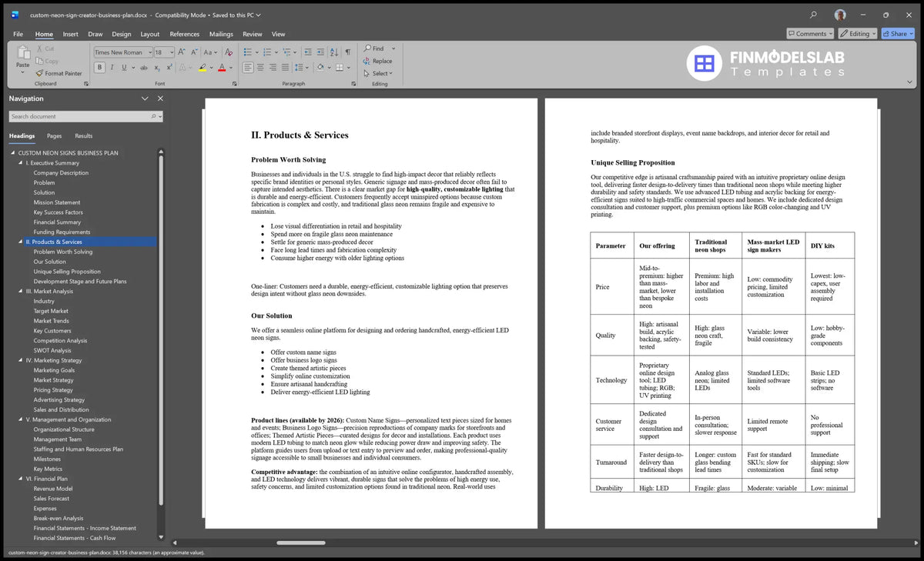Open the Editing mode dropdown
Screen dimensions: 924x561
pyautogui.click(x=858, y=34)
